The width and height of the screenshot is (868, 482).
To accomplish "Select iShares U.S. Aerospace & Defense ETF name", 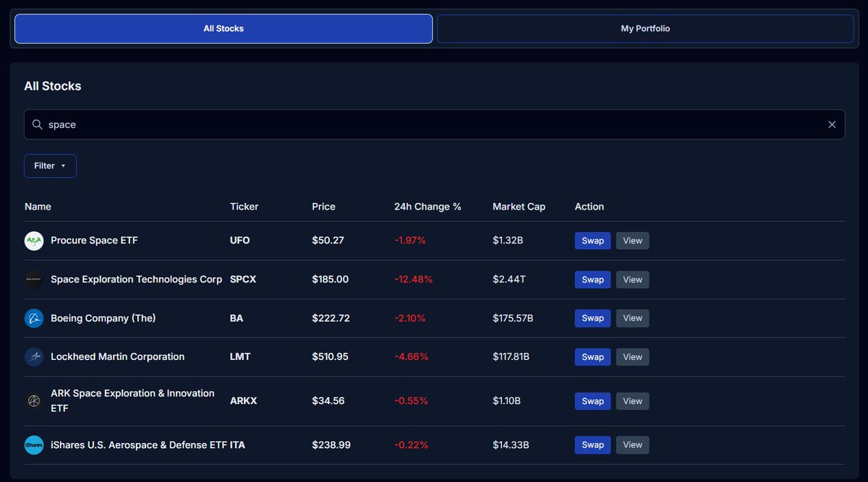I will point(139,445).
